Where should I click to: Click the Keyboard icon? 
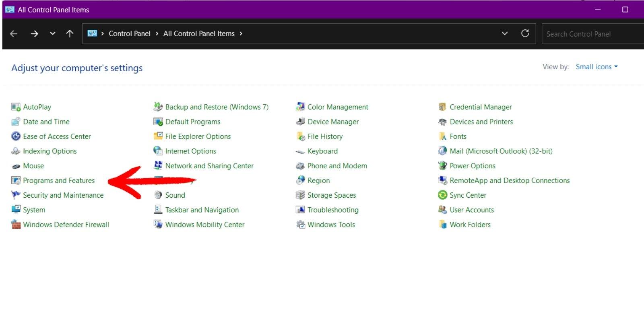[300, 151]
